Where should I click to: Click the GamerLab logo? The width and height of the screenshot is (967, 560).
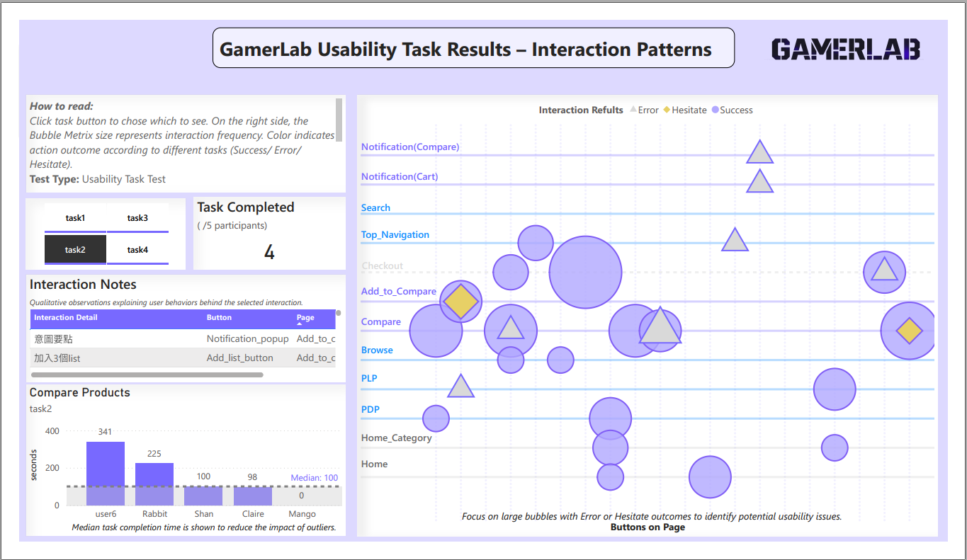tap(845, 50)
